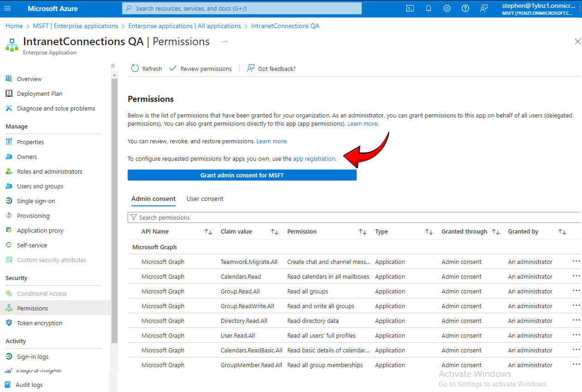This screenshot has height=392, width=582.
Task: Go to Home breadcrumb
Action: click(14, 26)
